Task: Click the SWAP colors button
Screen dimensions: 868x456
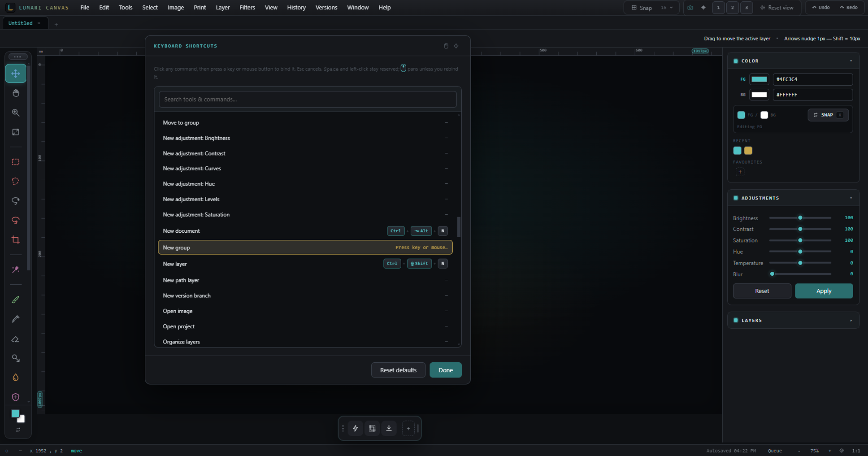Action: click(828, 115)
